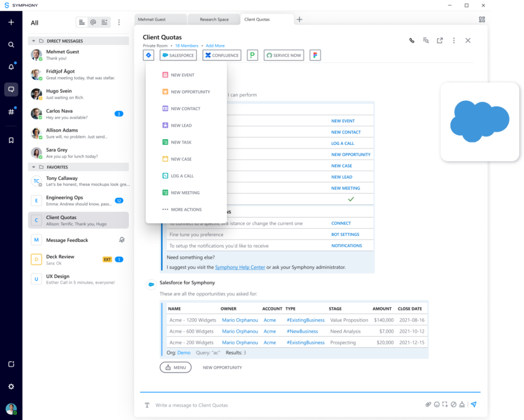Collapse the Favorites folder

point(34,167)
